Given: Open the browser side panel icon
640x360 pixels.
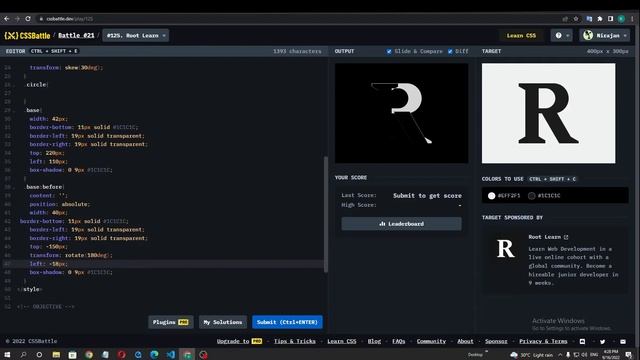Looking at the screenshot, I should (611, 19).
